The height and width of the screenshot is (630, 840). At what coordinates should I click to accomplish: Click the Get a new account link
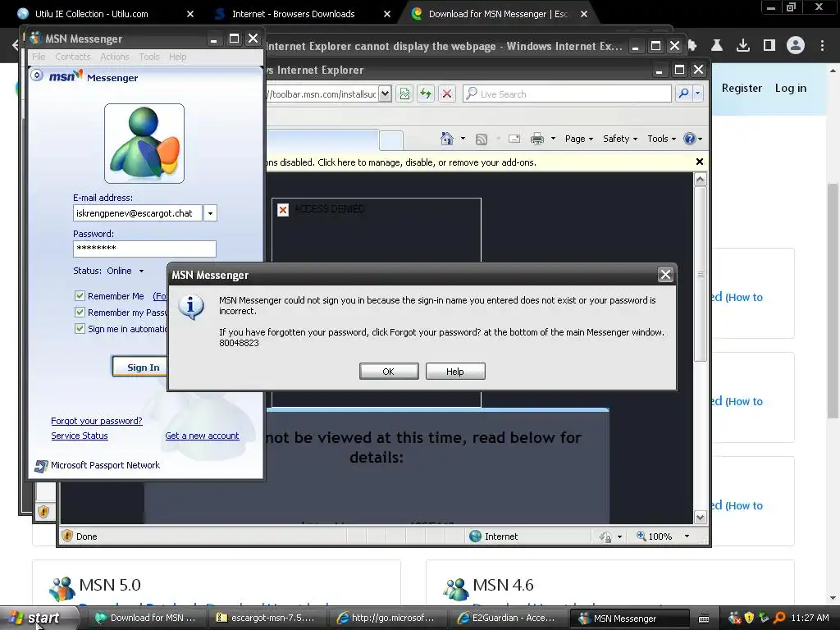coord(202,436)
